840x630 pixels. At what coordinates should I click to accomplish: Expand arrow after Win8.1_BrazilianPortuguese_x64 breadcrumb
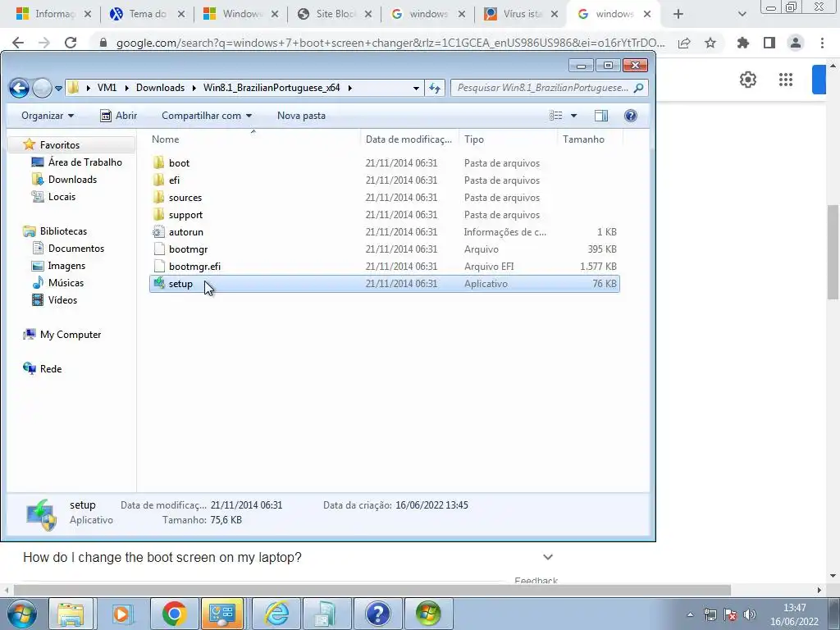click(349, 88)
